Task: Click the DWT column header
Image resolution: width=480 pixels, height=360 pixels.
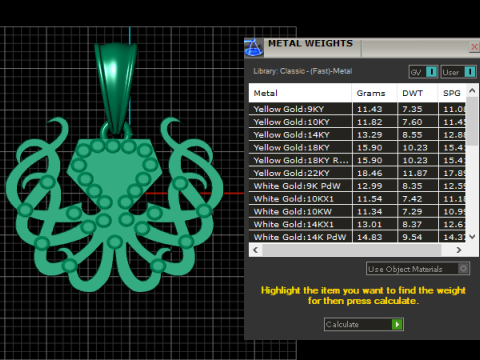Action: [417, 93]
